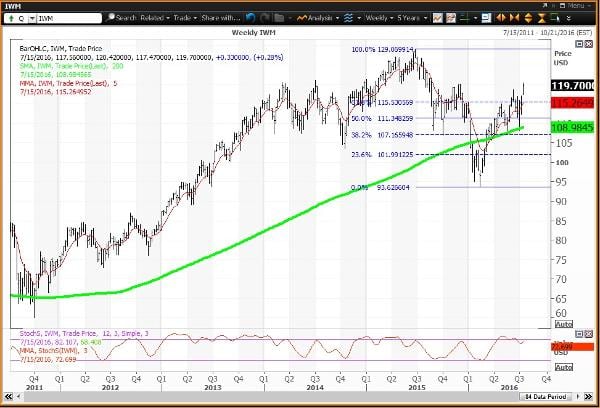Open the Trade dropdown menu
The height and width of the screenshot is (408, 600).
(185, 18)
